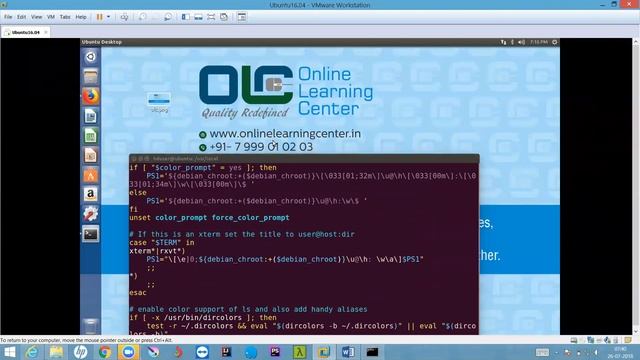Open the VMware Edit menu
The height and width of the screenshot is (360, 640).
22,17
